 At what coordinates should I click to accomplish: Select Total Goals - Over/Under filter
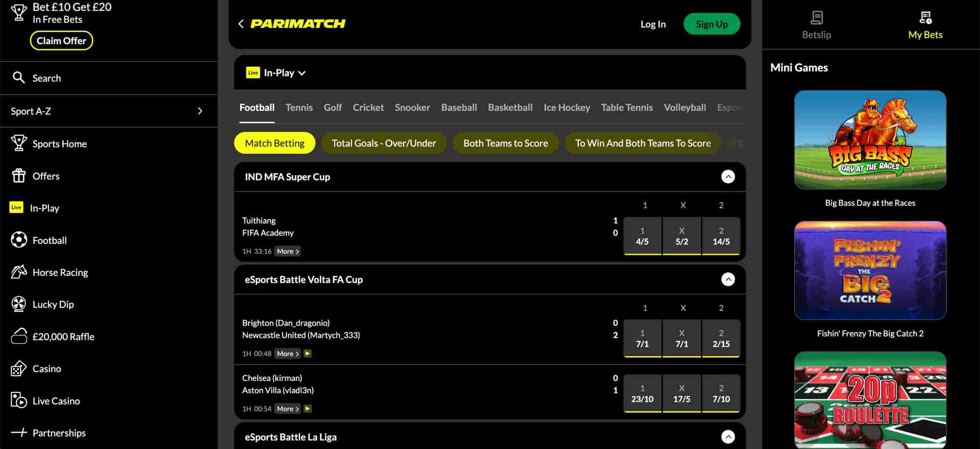[x=384, y=143]
